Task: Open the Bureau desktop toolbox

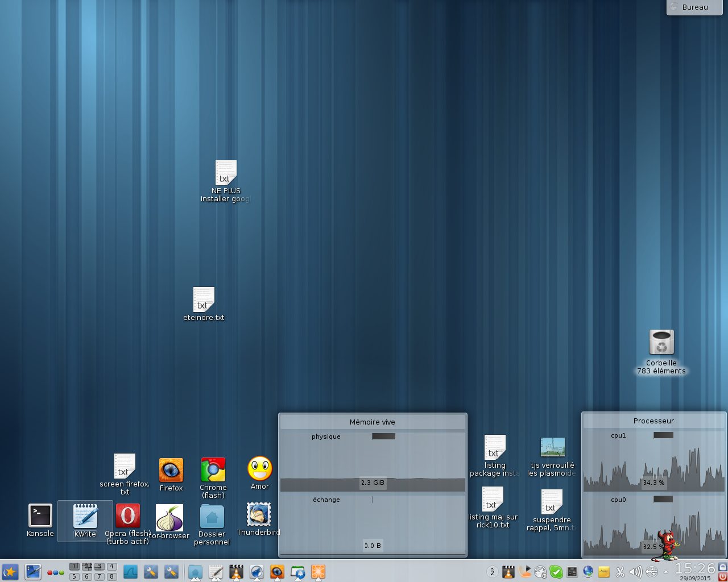Action: [x=694, y=7]
